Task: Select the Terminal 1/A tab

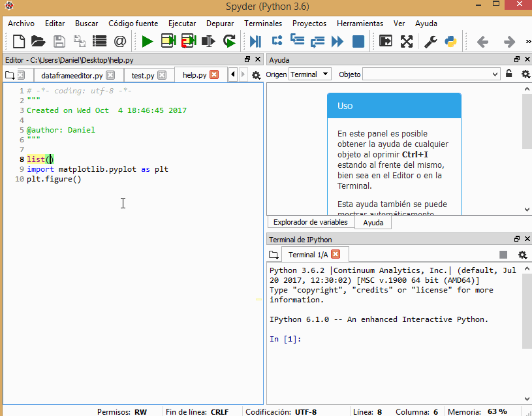Action: point(308,255)
